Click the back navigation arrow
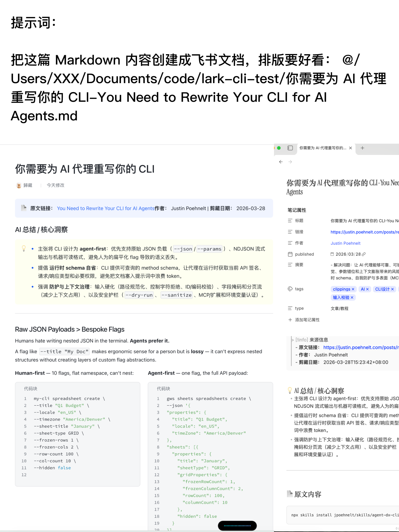 [x=281, y=162]
